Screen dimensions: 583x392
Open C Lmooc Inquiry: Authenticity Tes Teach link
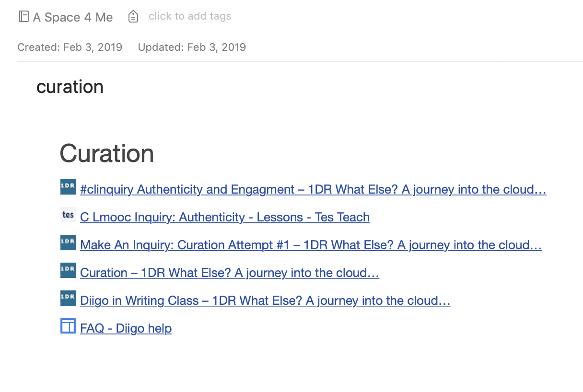(x=225, y=217)
